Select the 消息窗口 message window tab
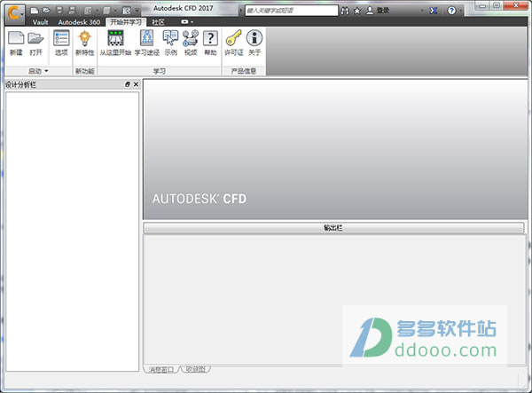Viewport: 532px width, 393px height. point(161,369)
